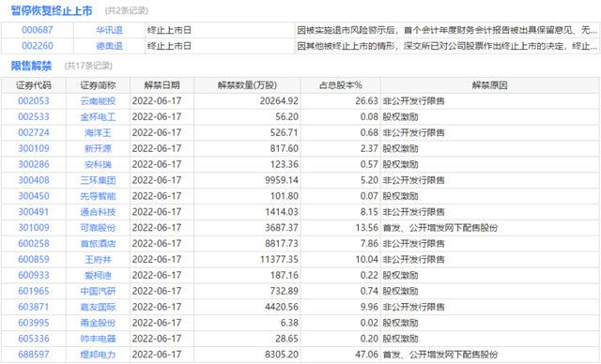
Task: Open stock code 300286 link
Action: pyautogui.click(x=34, y=164)
